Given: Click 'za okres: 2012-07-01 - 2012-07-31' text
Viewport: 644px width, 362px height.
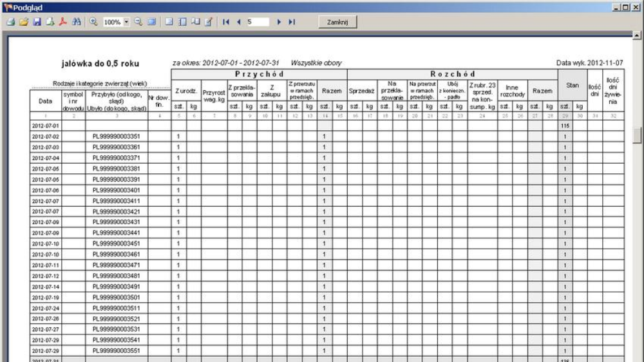Looking at the screenshot, I should pyautogui.click(x=225, y=63).
